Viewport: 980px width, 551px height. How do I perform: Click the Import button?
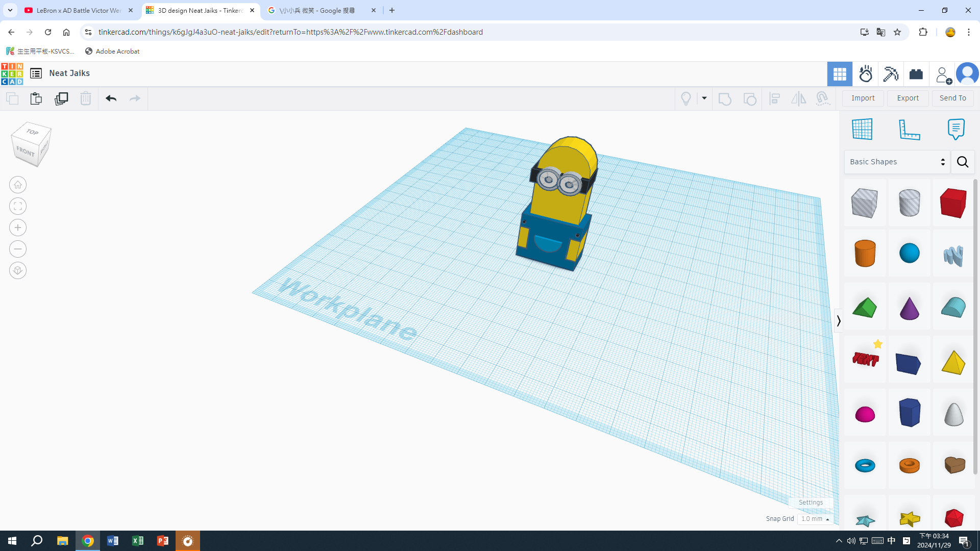click(863, 98)
